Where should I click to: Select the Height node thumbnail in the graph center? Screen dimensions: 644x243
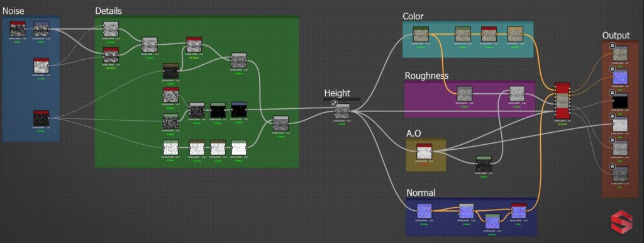pos(341,111)
